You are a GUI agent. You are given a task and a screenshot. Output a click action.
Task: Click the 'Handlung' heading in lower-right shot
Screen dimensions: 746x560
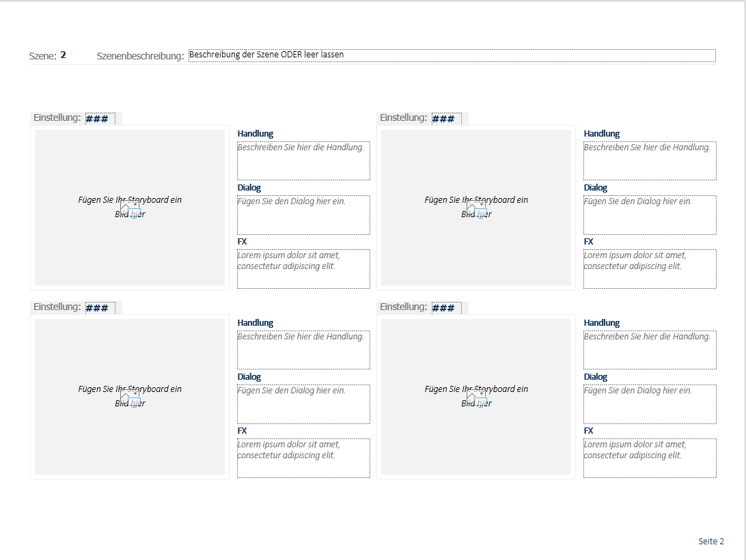[x=602, y=322]
